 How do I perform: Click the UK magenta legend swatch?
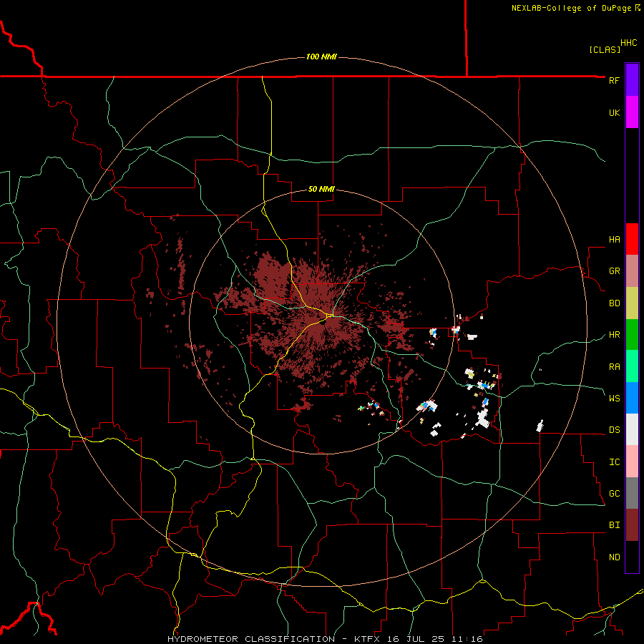click(632, 112)
